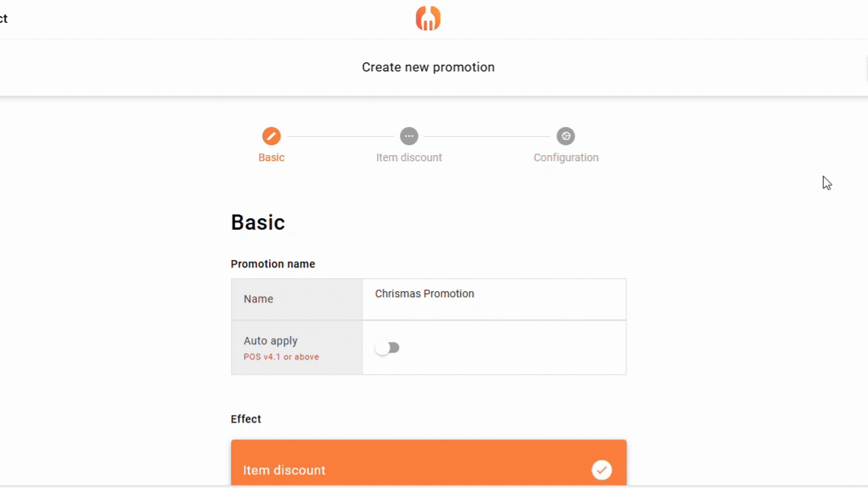Click the large Basic section heading

[x=258, y=222]
